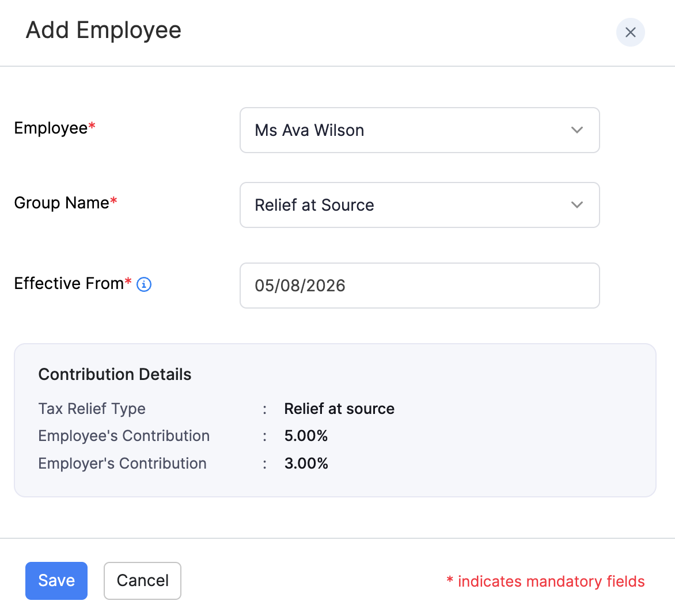
Task: Click the Effective From info icon
Action: pyautogui.click(x=144, y=284)
